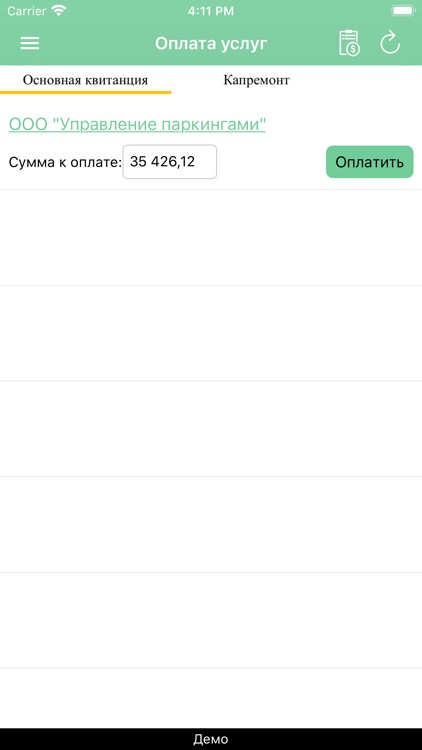The image size is (422, 750).
Task: Tap the Carrier text in status bar
Action: pyautogui.click(x=26, y=11)
